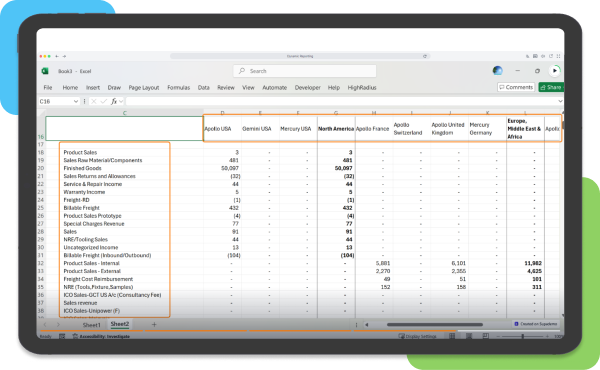Screen dimensions: 600x370
Task: Switch to Page Break Preview icon
Action: [x=486, y=336]
